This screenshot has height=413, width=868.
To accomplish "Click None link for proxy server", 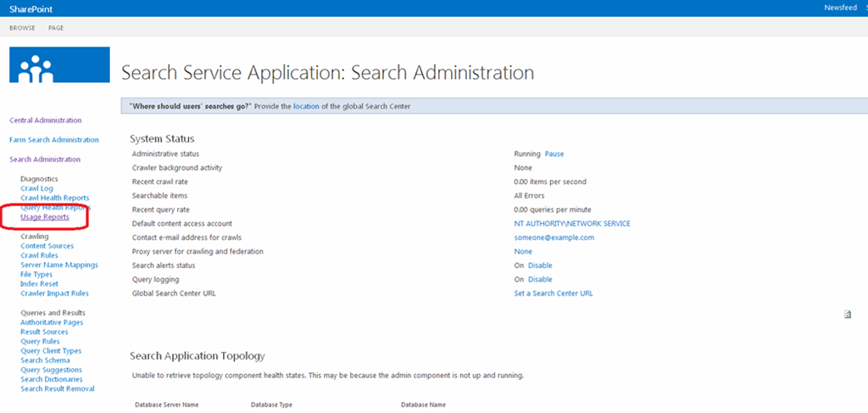I will point(523,251).
